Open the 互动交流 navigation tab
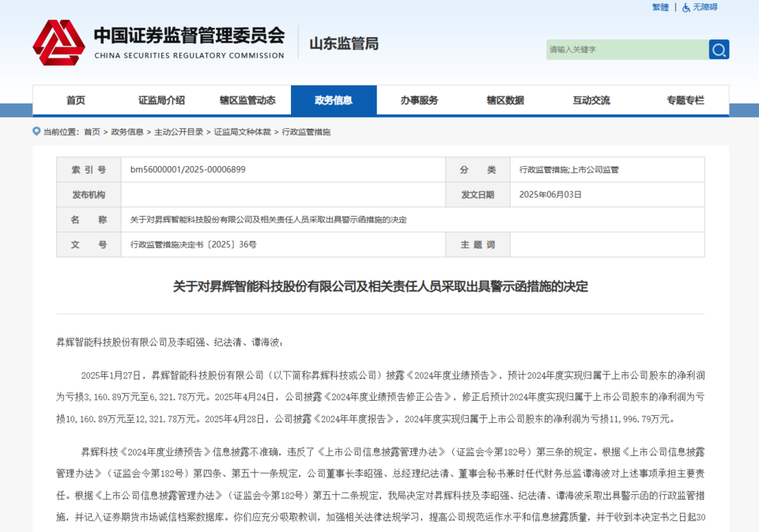The width and height of the screenshot is (759, 532). coord(591,100)
